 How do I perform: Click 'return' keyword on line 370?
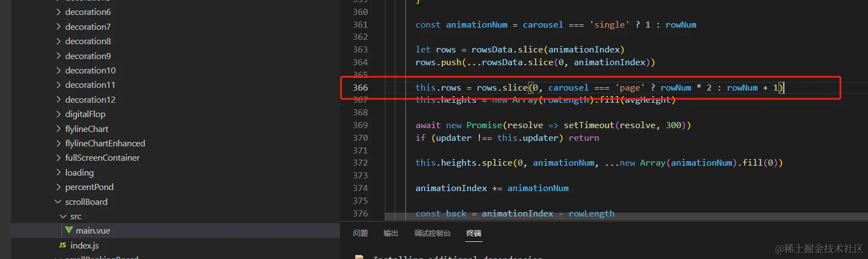(x=584, y=138)
